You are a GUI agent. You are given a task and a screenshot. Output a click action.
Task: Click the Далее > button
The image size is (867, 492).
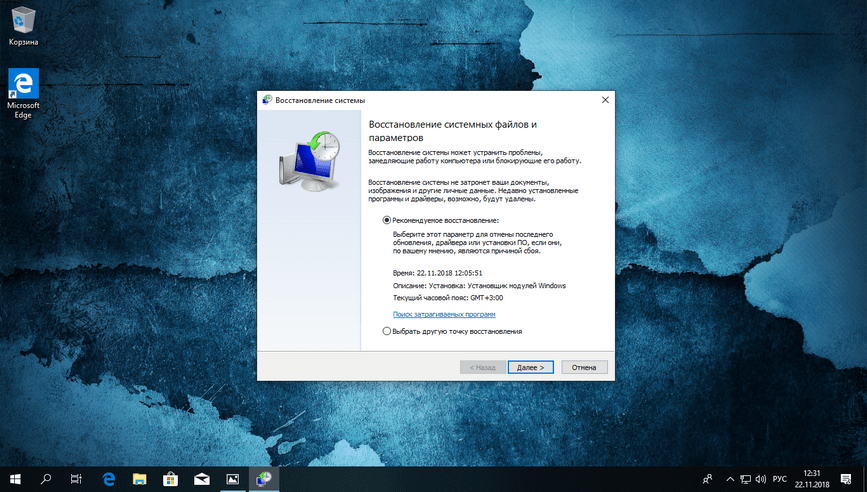click(x=530, y=367)
